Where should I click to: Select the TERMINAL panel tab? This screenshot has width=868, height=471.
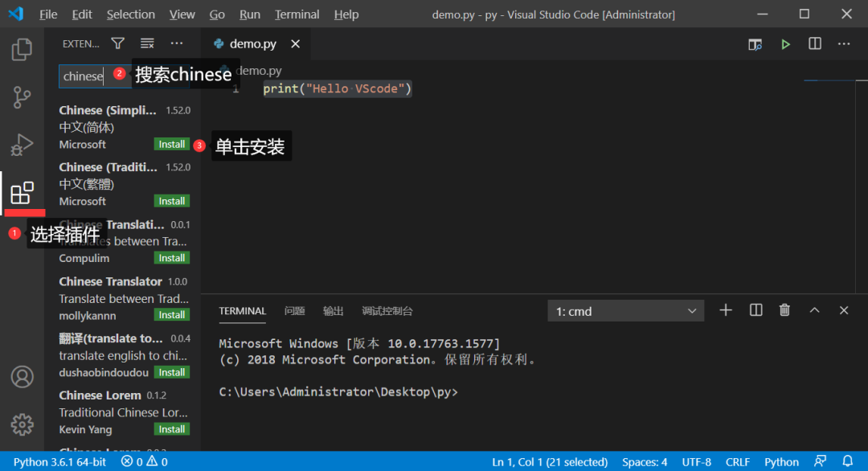coord(243,311)
